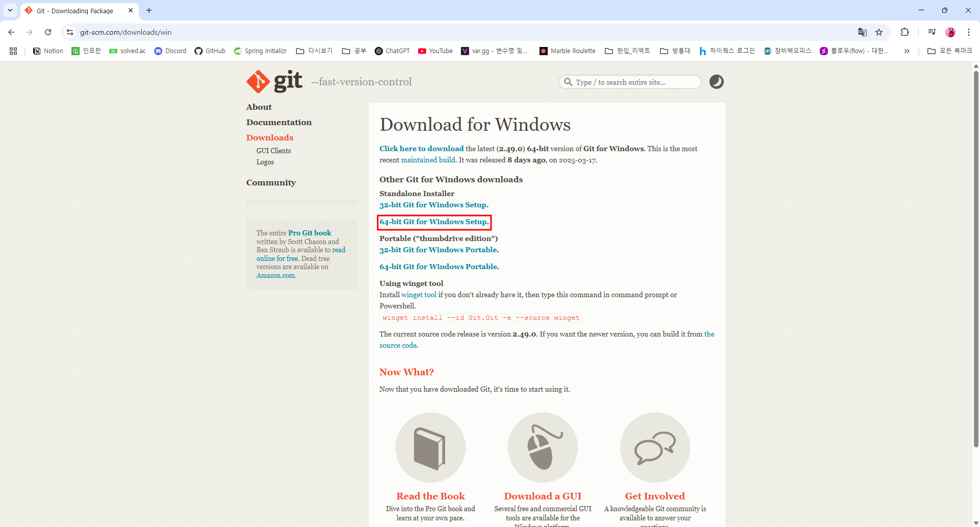Open the 하이웍스 로그인 bookmark
This screenshot has width=980, height=527.
727,51
